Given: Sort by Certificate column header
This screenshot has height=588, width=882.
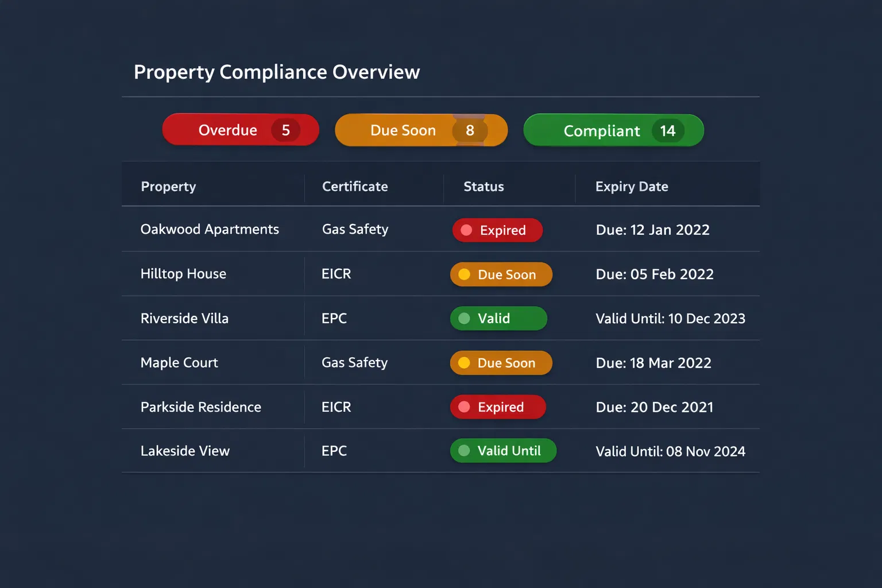Looking at the screenshot, I should (x=355, y=187).
